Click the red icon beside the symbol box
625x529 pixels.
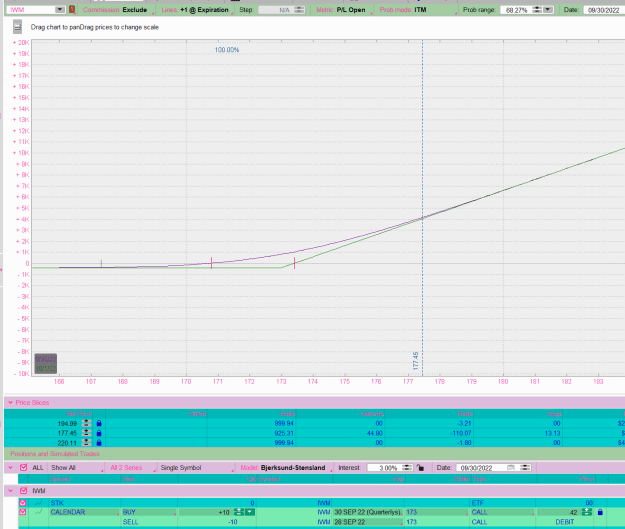[x=72, y=9]
